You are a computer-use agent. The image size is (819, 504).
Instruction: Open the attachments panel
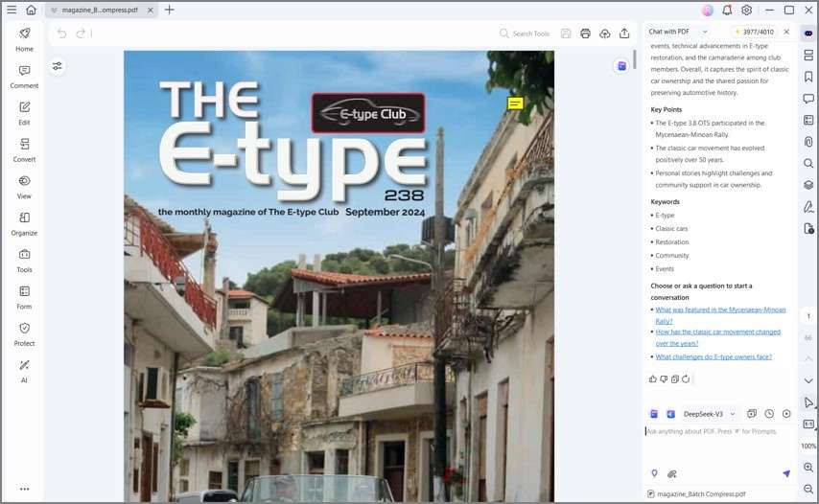pyautogui.click(x=808, y=142)
